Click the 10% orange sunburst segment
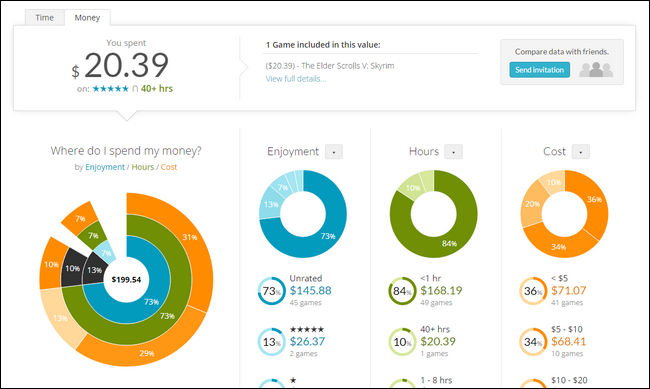The height and width of the screenshot is (389, 650). tap(52, 264)
